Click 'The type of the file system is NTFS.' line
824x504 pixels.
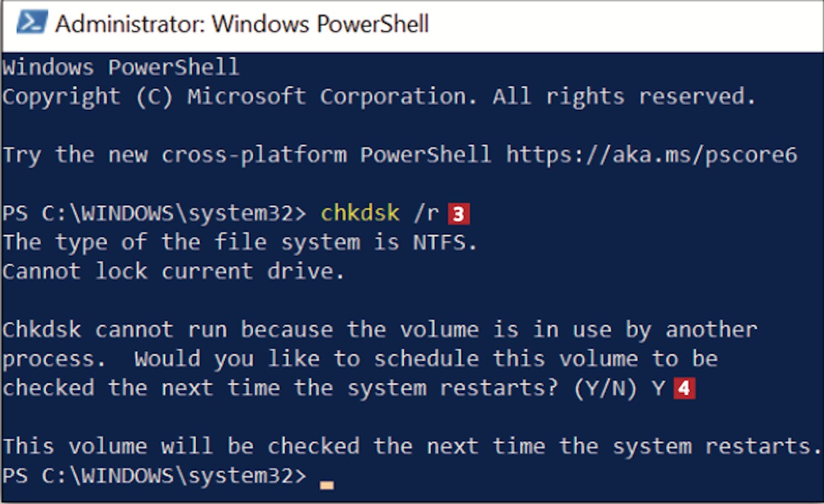240,242
